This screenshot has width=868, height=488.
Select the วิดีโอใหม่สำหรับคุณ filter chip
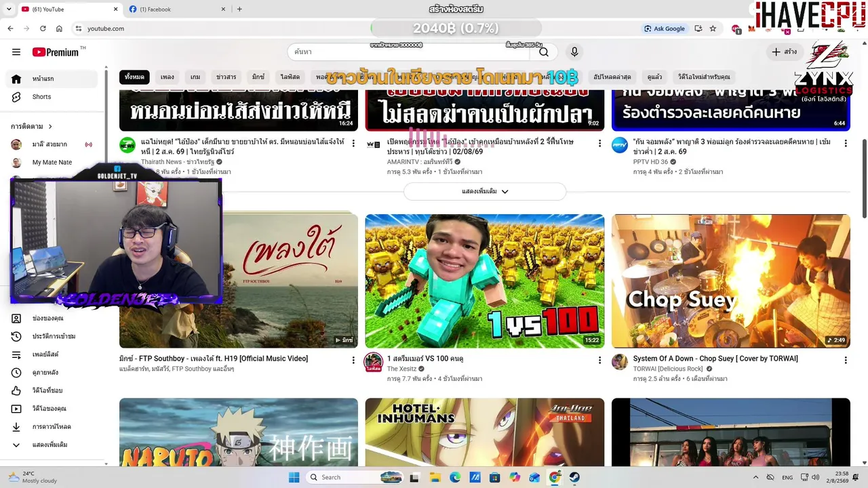[x=704, y=77]
